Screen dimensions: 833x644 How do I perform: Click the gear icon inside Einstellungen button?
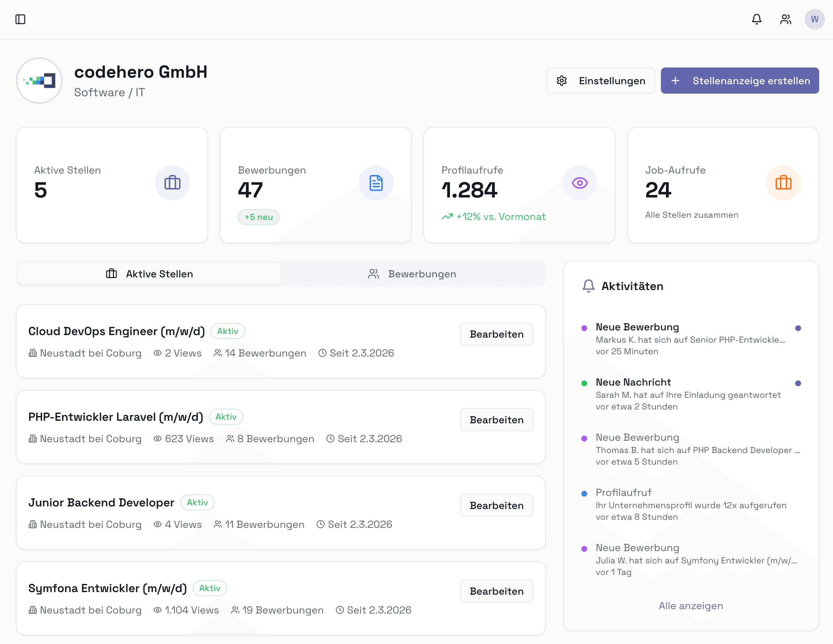click(x=561, y=81)
